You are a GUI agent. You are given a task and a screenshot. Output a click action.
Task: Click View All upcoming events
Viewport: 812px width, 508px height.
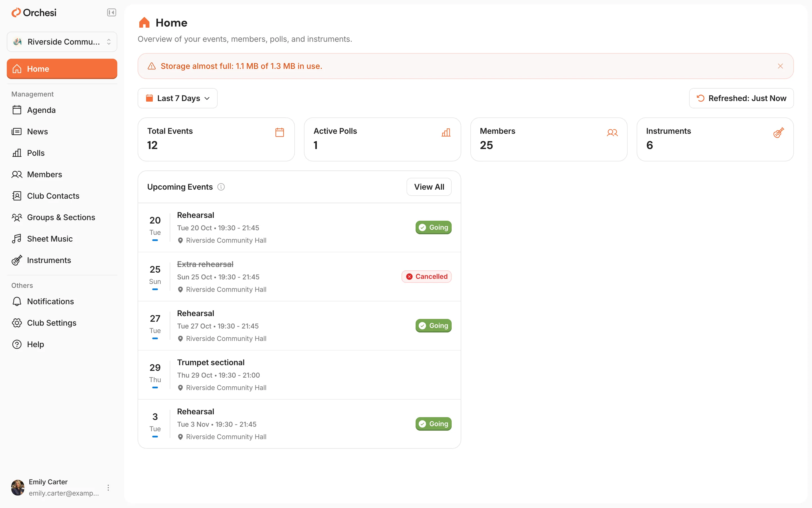pos(429,187)
